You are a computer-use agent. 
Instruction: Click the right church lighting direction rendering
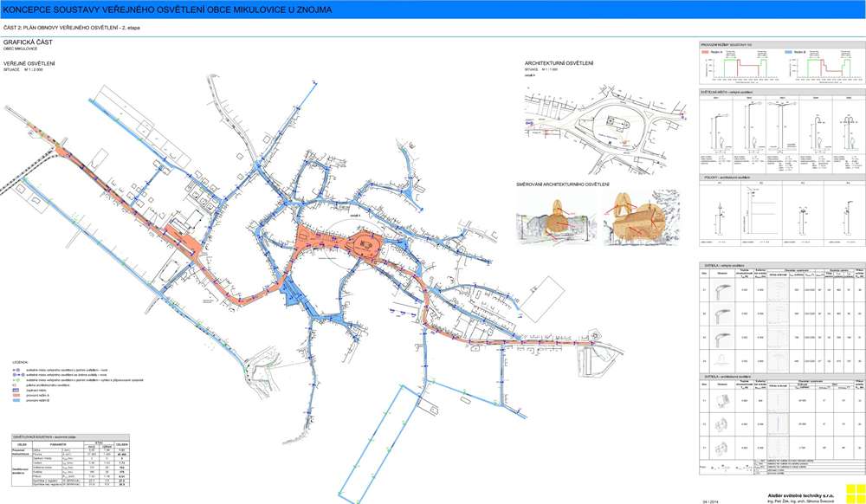638,216
